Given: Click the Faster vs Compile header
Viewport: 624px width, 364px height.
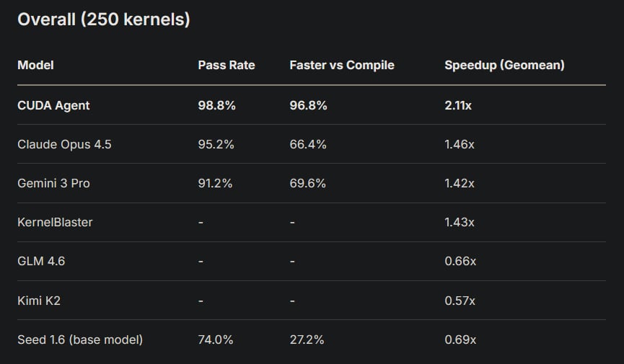Looking at the screenshot, I should (342, 65).
